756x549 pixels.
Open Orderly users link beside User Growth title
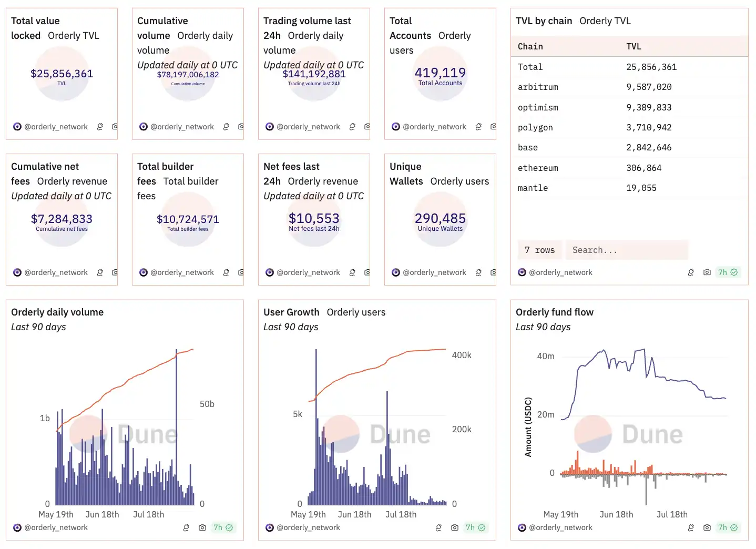coord(356,312)
